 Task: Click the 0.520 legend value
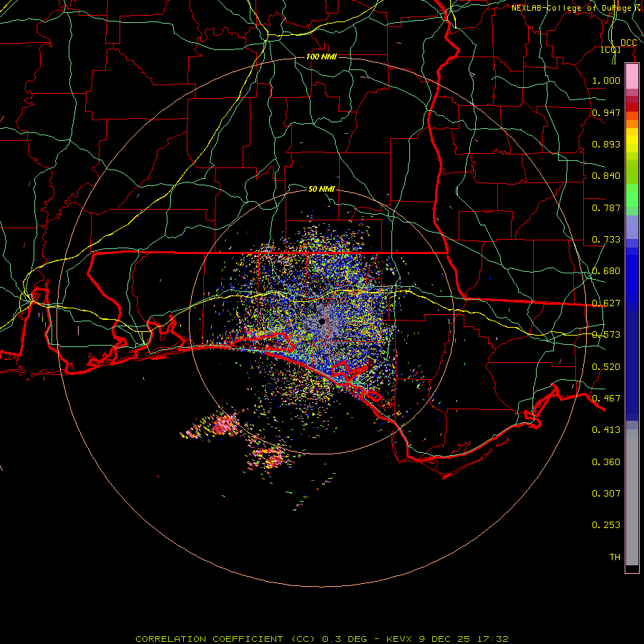tap(606, 366)
